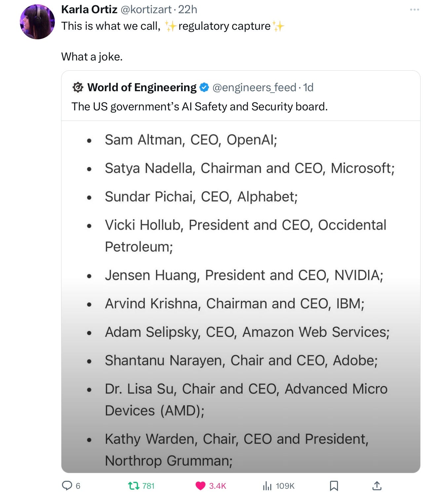Image resolution: width=448 pixels, height=495 pixels.
Task: Retweet the post with the repost icon
Action: coord(133,485)
